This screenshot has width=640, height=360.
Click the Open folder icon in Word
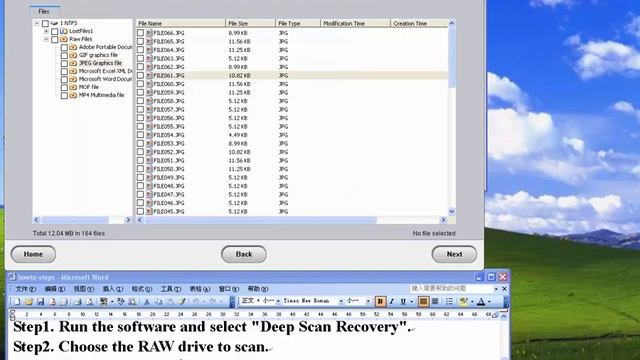(29, 302)
